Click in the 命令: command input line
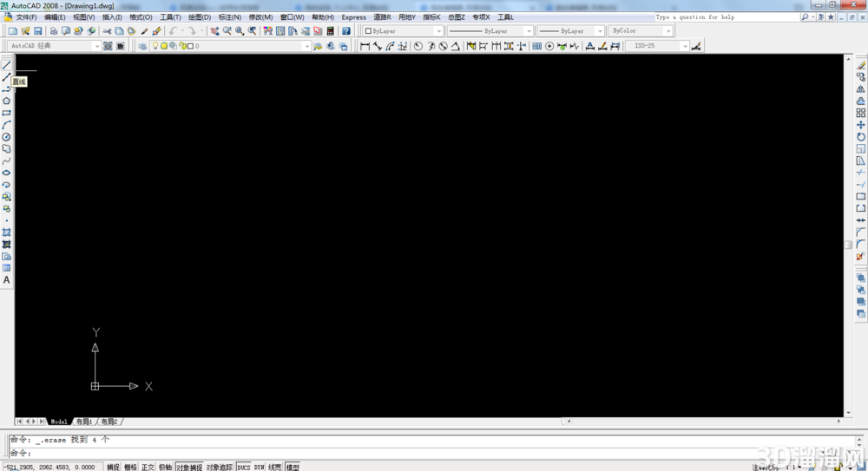 click(431, 454)
